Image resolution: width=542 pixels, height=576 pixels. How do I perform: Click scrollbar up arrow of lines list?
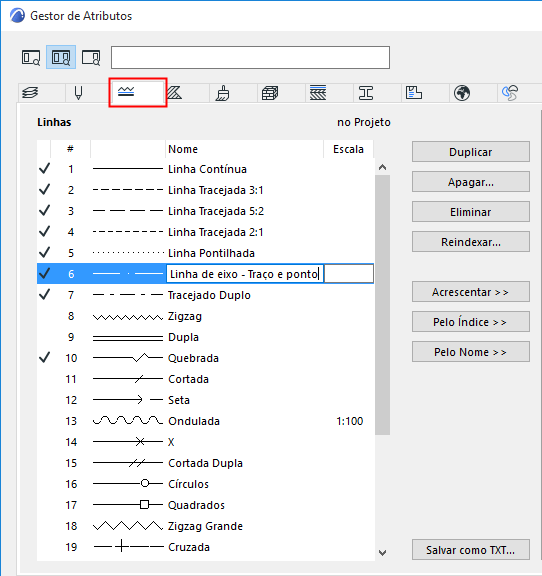(x=383, y=168)
